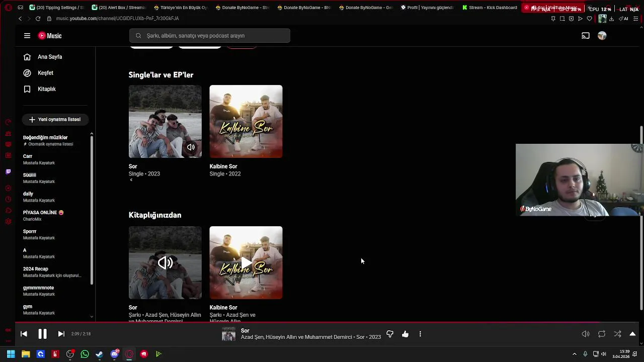Expand the player page with the up arrow
This screenshot has height=362, width=644.
click(x=632, y=334)
